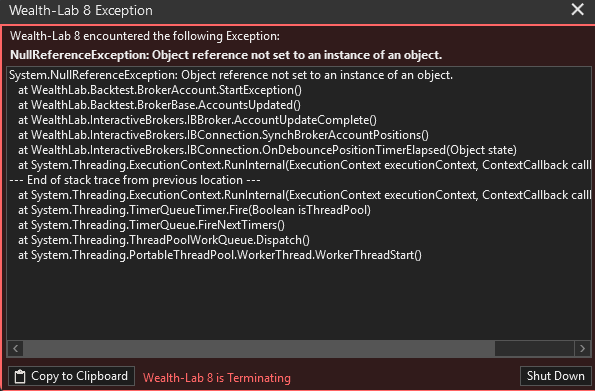The width and height of the screenshot is (595, 391).
Task: Click the IBBroker.AccountUpdateComplete() line
Action: pos(197,120)
